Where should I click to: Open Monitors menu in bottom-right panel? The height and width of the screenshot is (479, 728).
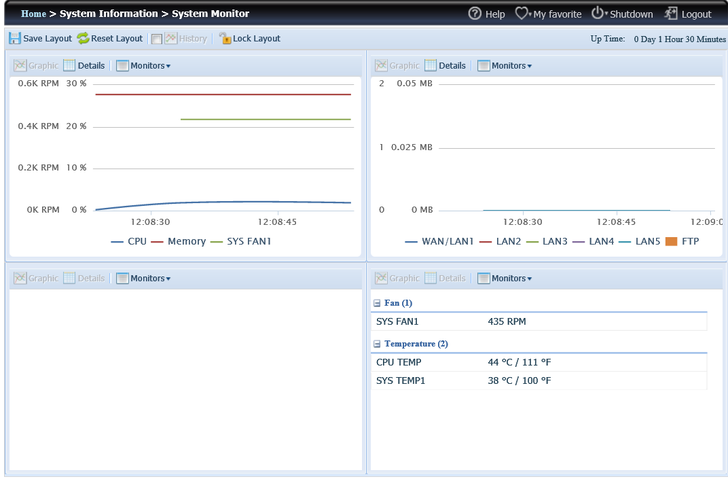(504, 278)
